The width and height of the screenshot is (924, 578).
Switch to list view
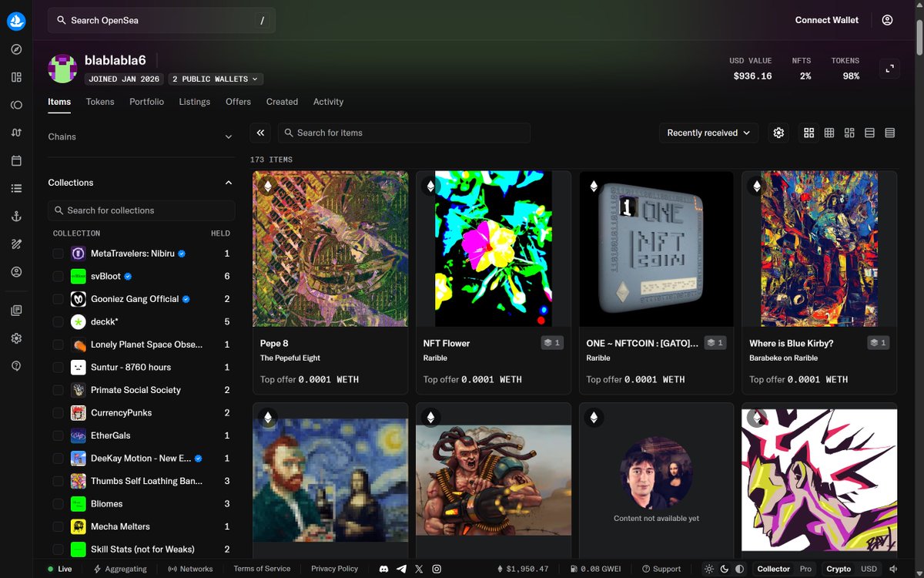tap(869, 133)
